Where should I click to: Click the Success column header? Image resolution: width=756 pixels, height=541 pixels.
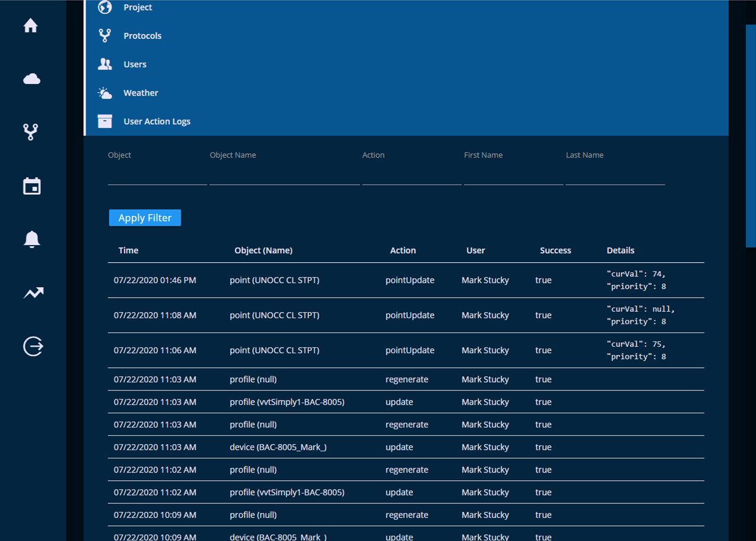click(x=555, y=250)
